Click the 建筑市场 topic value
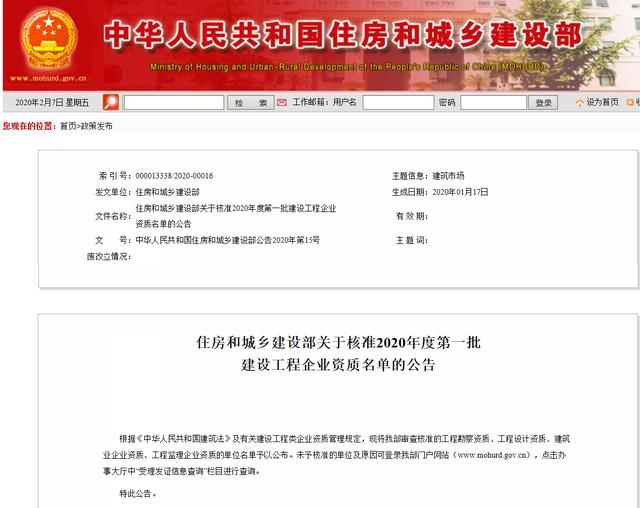The width and height of the screenshot is (640, 508). pos(448,176)
